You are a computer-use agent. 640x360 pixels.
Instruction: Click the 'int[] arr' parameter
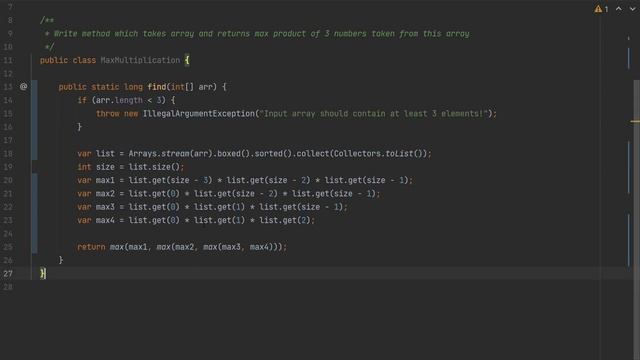[x=193, y=87]
